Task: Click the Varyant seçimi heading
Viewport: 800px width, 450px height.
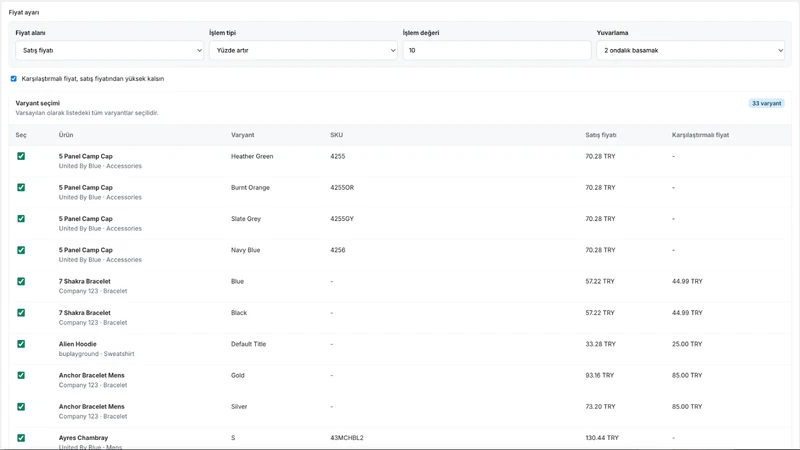Action: (37, 103)
